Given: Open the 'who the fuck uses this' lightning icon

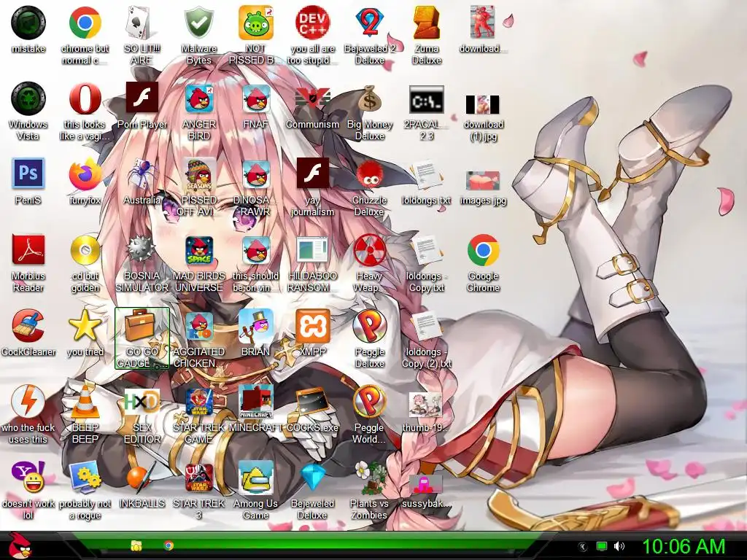Looking at the screenshot, I should (28, 402).
